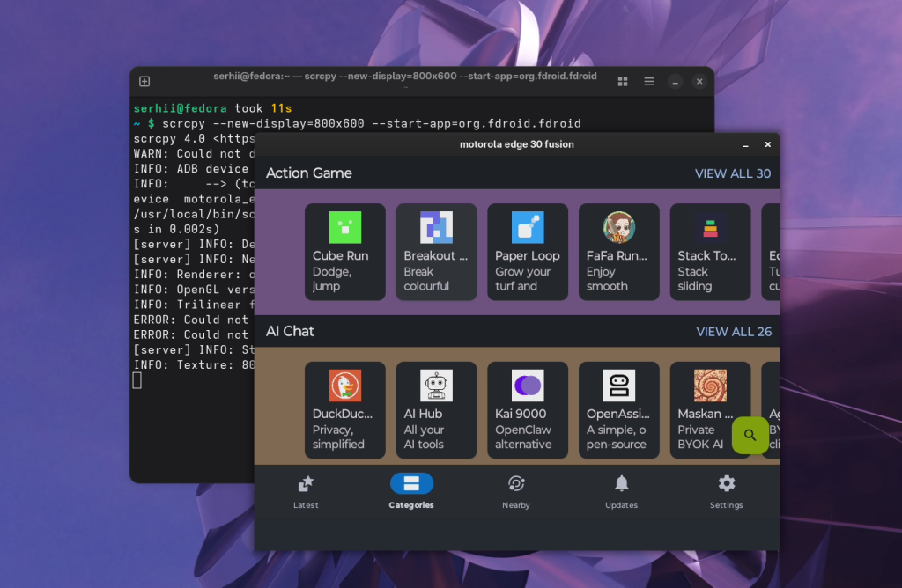Viewport: 902px width, 588px height.
Task: Select the Categories tab
Action: coord(411,492)
